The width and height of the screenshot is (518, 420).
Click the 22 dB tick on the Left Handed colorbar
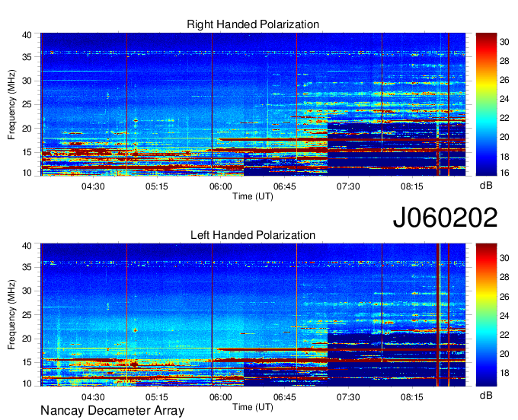504,335
